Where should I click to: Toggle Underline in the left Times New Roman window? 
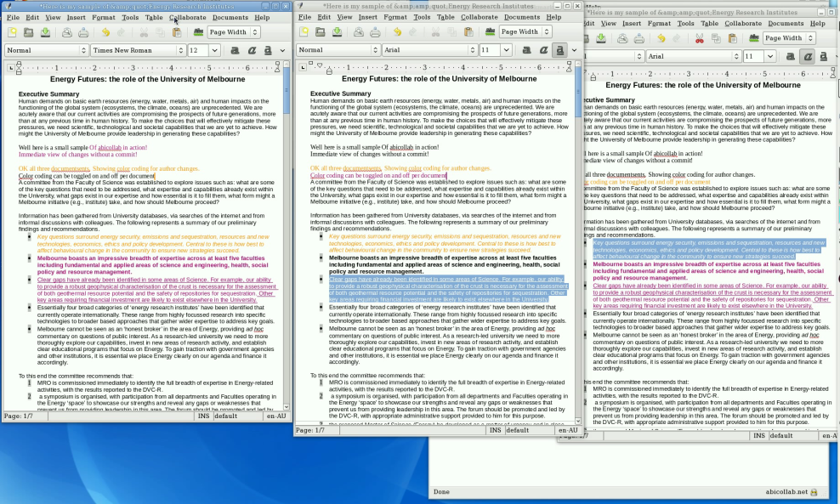(268, 50)
